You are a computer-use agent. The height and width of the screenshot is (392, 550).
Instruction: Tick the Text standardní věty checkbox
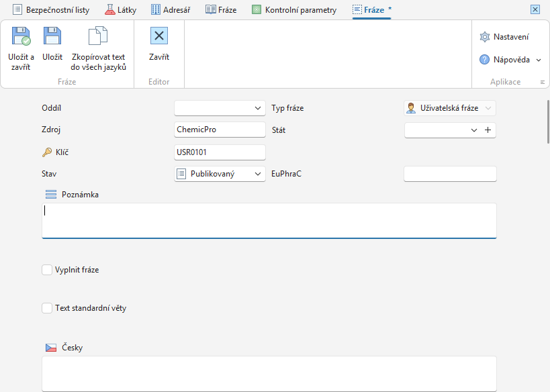[47, 308]
